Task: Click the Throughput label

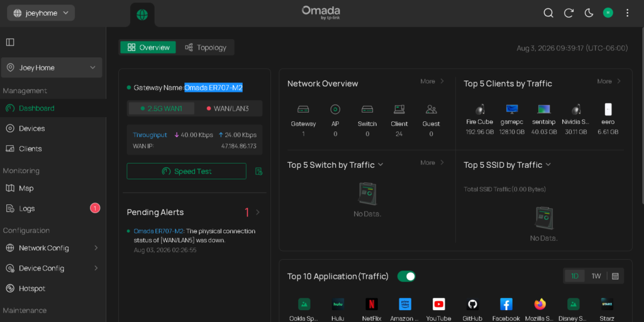Action: 150,135
